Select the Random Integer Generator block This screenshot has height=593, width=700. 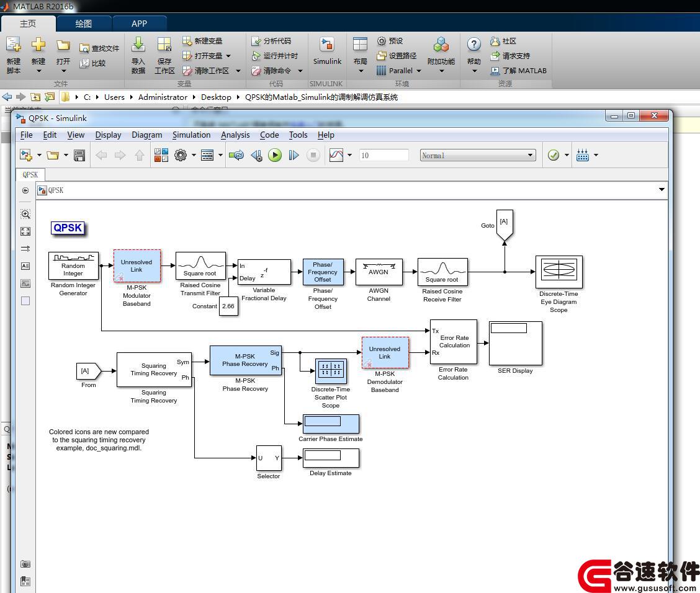73,265
